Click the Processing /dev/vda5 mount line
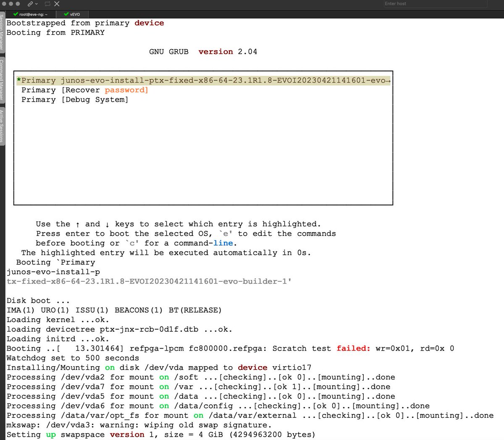504x440 pixels. 201,396
